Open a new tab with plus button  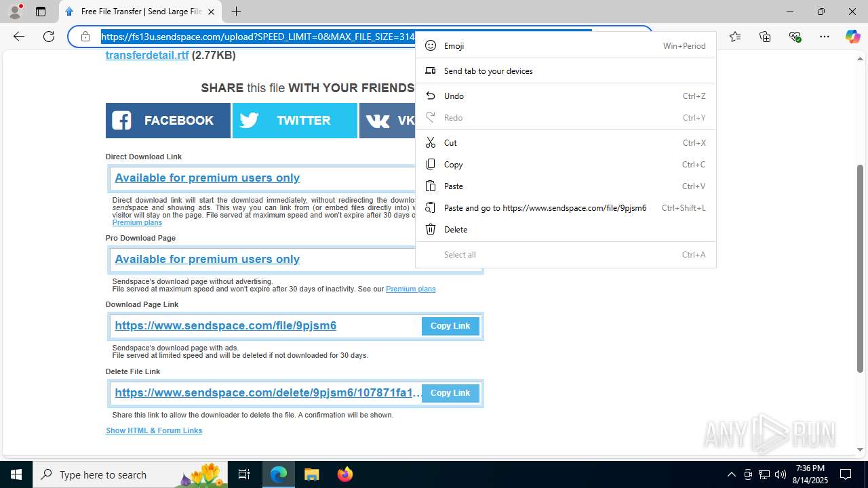tap(236, 12)
